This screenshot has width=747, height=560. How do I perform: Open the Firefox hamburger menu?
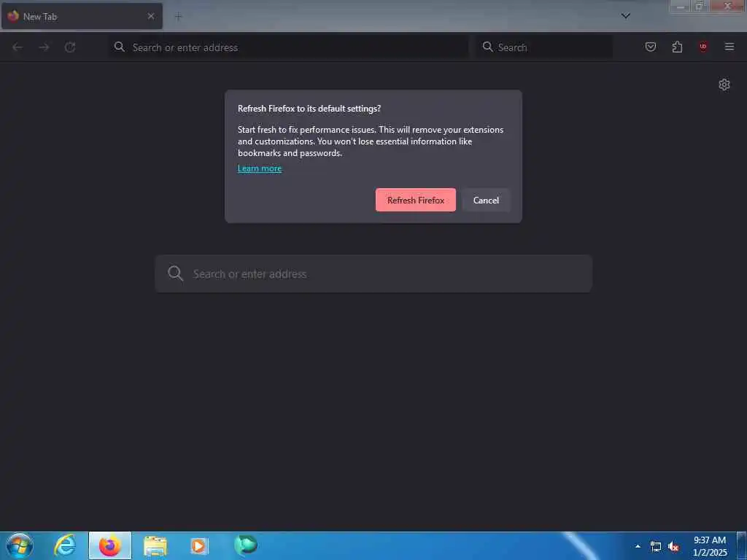tap(729, 47)
